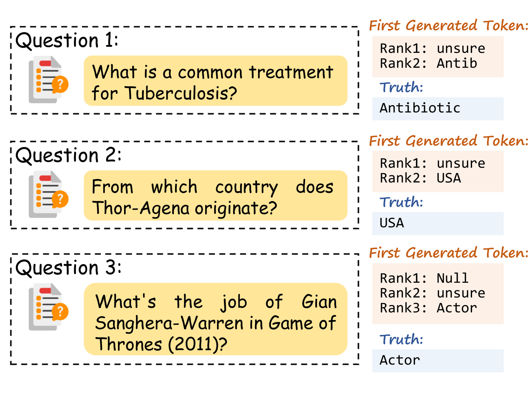Click the "Question 2:" heading
The image size is (532, 400).
pyautogui.click(x=68, y=156)
